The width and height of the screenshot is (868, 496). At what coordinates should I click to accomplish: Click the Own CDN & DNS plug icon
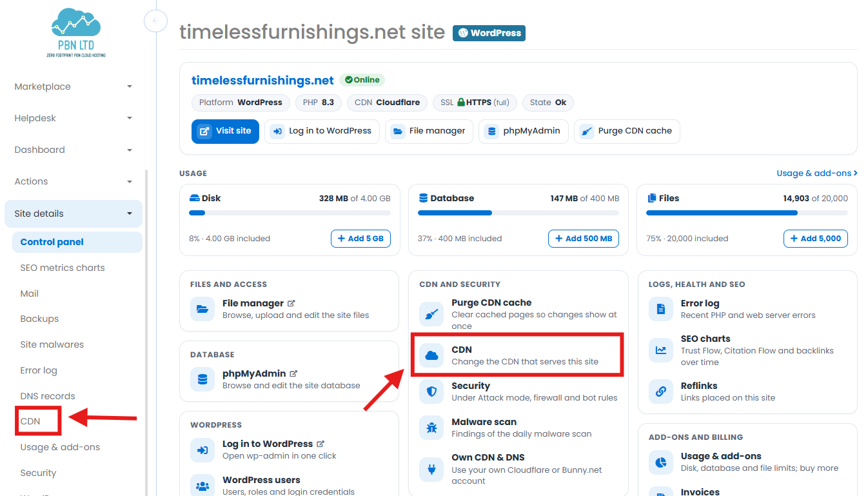431,470
